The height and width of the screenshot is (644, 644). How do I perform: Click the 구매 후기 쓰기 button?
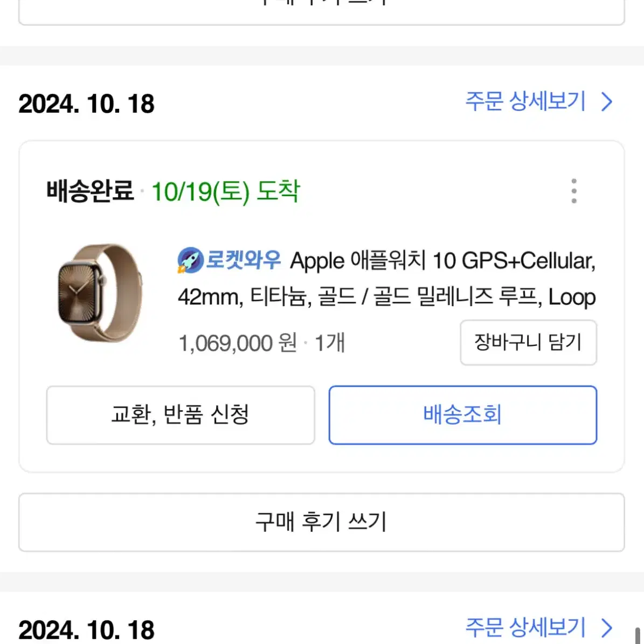(x=322, y=522)
